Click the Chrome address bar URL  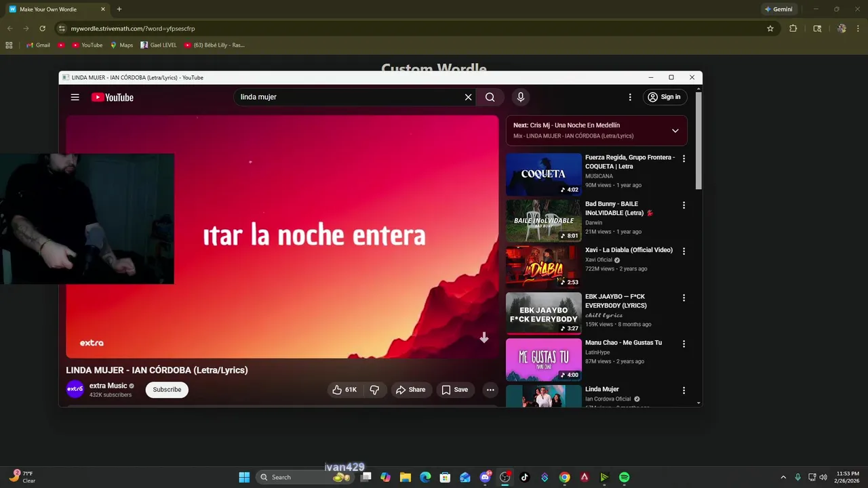point(133,28)
